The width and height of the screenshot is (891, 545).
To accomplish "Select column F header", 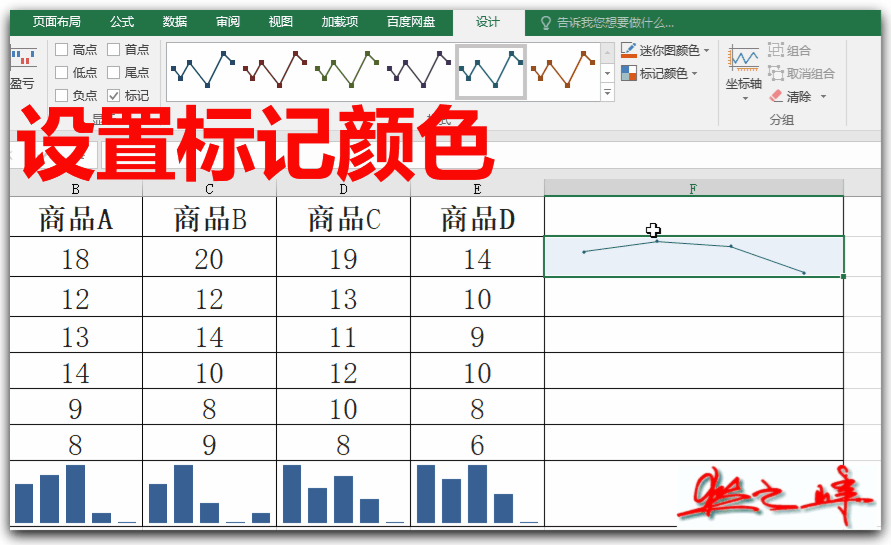I will coord(694,188).
